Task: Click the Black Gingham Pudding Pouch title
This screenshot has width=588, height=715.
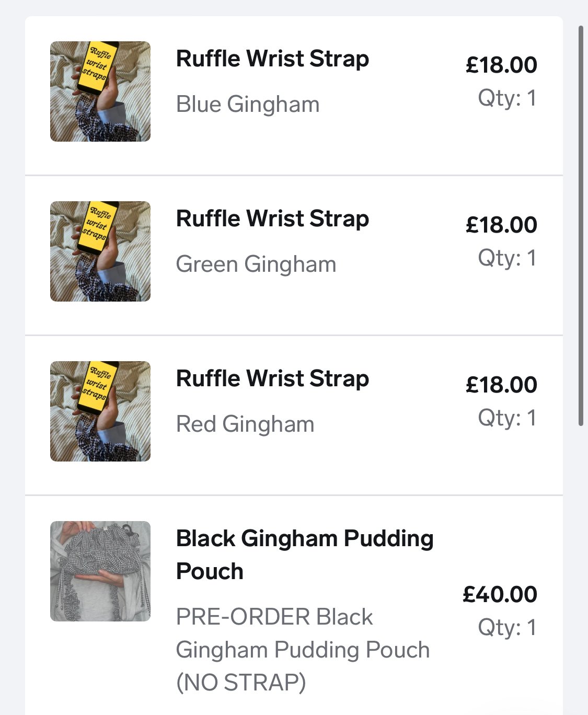Action: (304, 555)
